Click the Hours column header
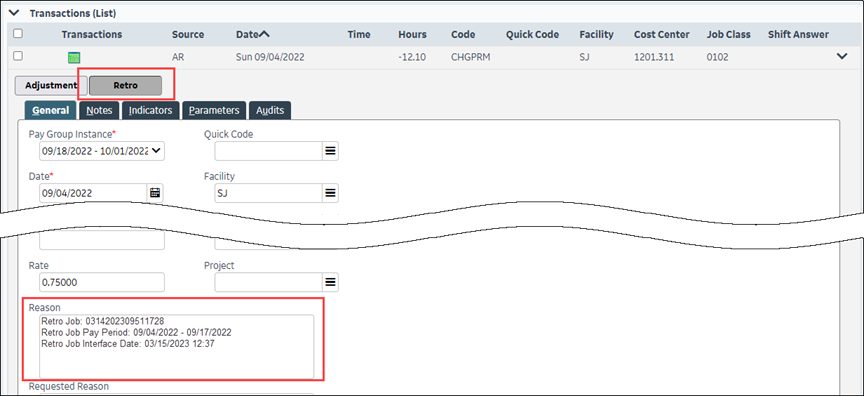Screen dimensions: 864x396 413,34
